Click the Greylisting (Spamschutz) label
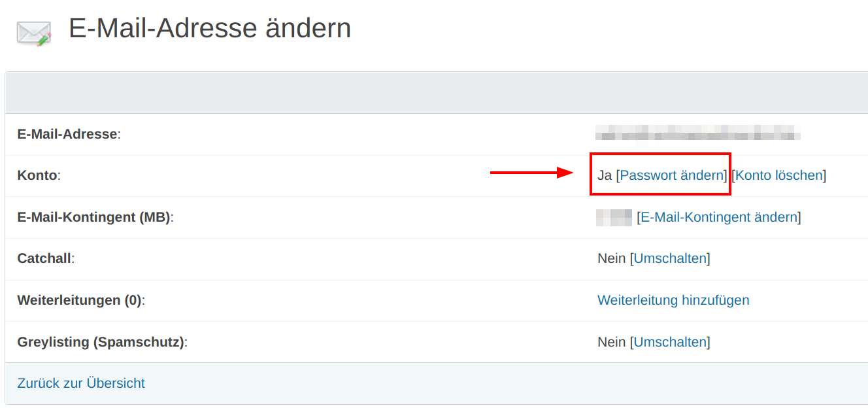 pyautogui.click(x=101, y=342)
